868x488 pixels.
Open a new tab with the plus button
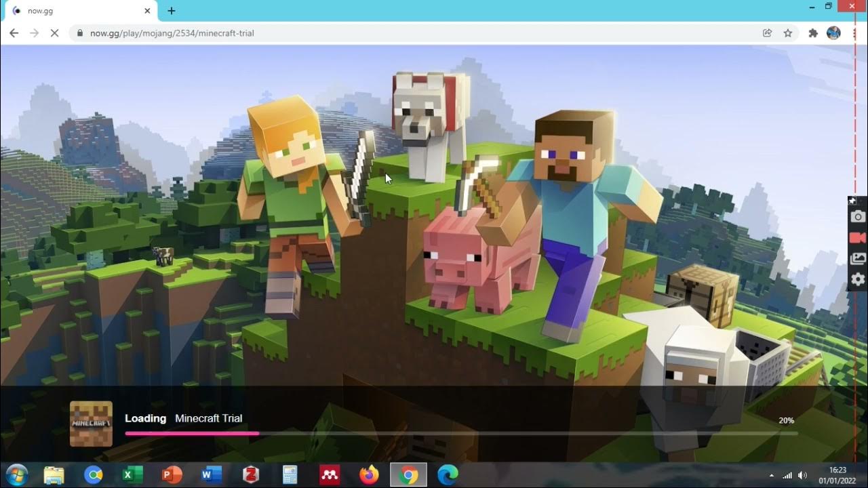pos(172,11)
